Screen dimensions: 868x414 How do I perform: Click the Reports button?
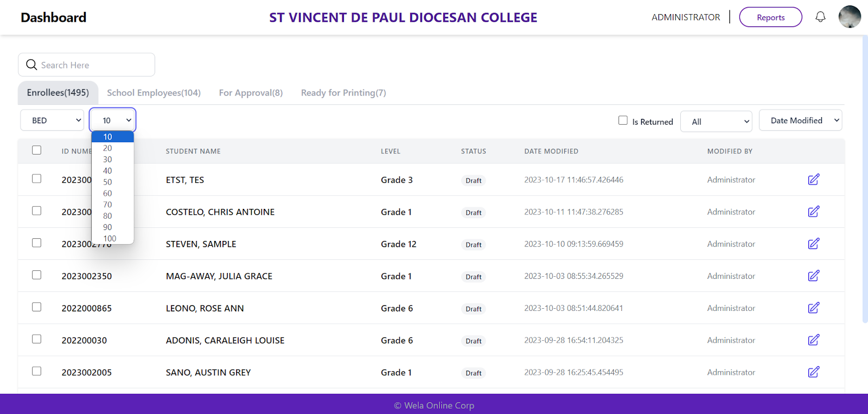[770, 17]
